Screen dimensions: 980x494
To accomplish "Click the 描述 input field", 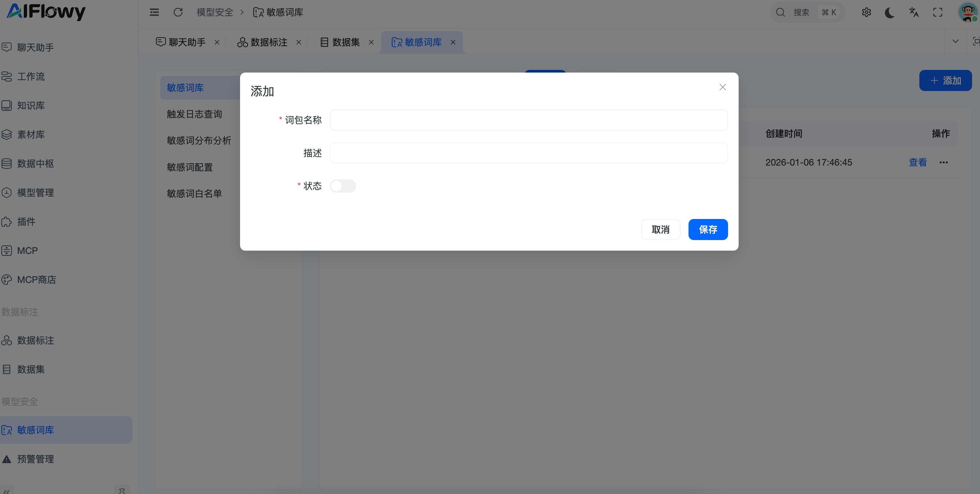I will tap(528, 153).
